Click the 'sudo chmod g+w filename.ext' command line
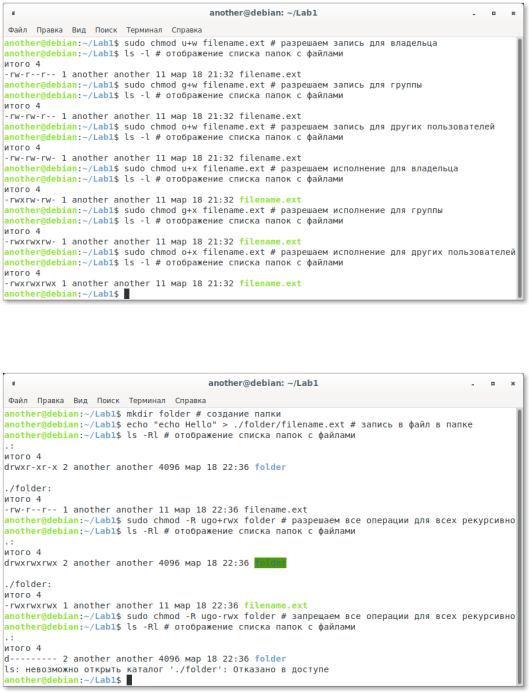This screenshot has width=529, height=692. click(213, 85)
